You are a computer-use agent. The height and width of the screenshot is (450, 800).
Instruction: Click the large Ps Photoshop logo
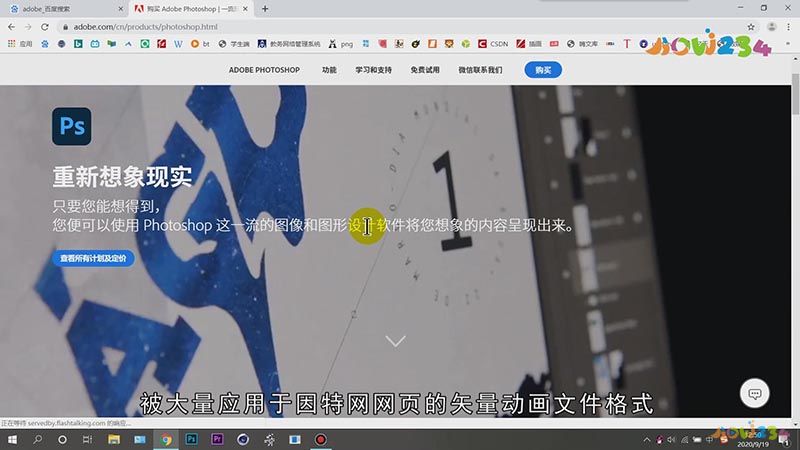71,126
